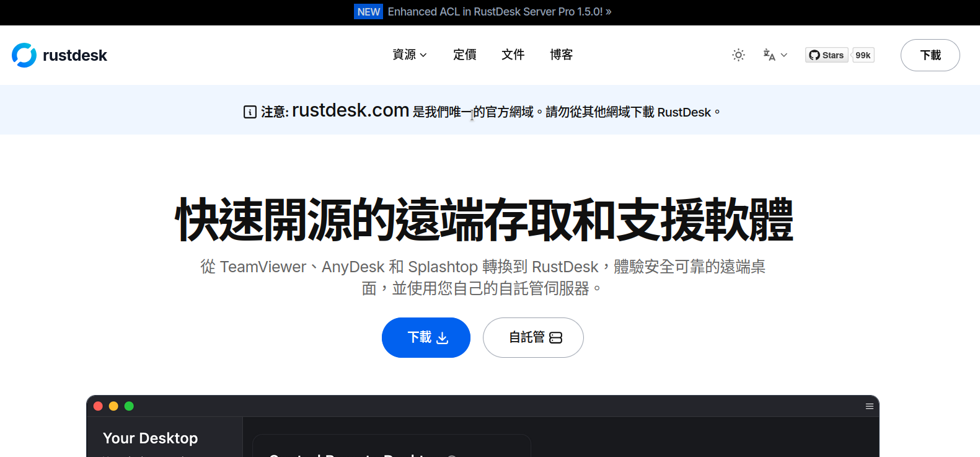Click the server icon in the 自託管 button

click(x=556, y=338)
